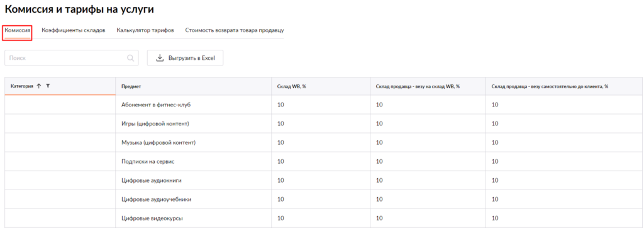This screenshot has height=228, width=644.
Task: Select the Абонемент в фитнес-клуб row
Action: [323, 105]
